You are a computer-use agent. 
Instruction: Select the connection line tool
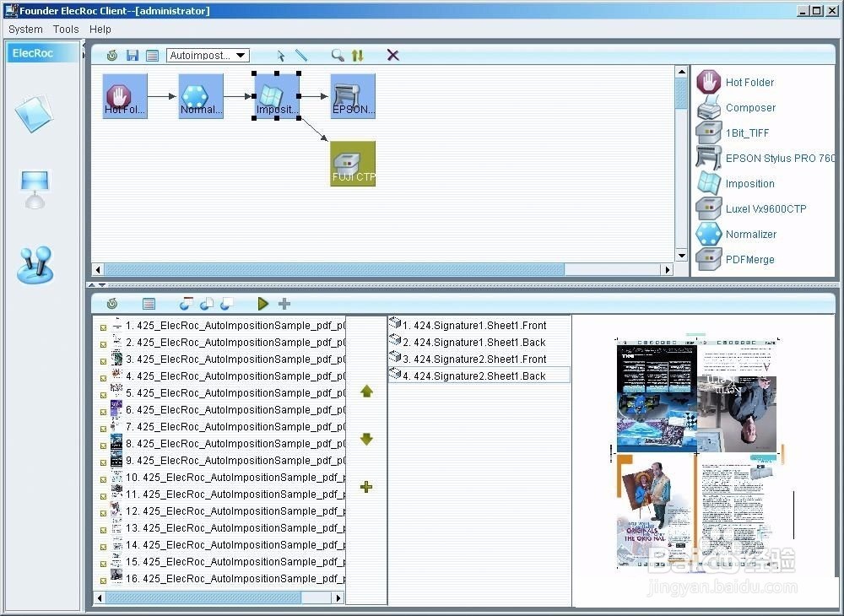[x=301, y=55]
